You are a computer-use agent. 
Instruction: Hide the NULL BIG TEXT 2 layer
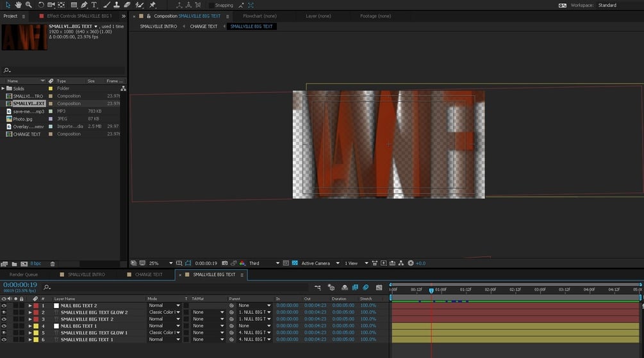[x=4, y=305]
